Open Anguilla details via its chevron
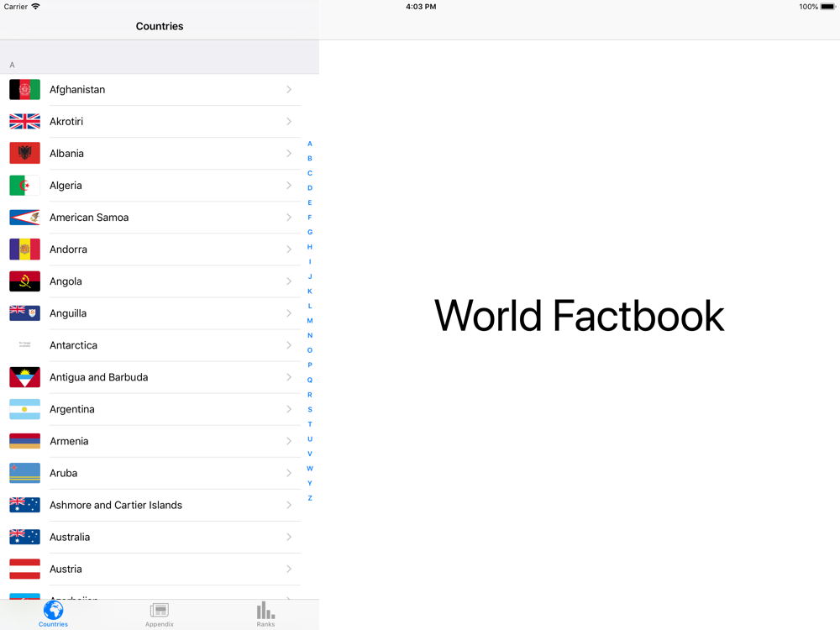The height and width of the screenshot is (630, 840). coord(289,312)
